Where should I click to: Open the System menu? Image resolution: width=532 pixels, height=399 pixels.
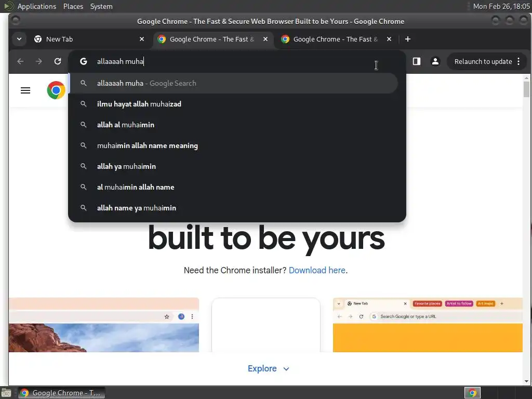point(101,6)
